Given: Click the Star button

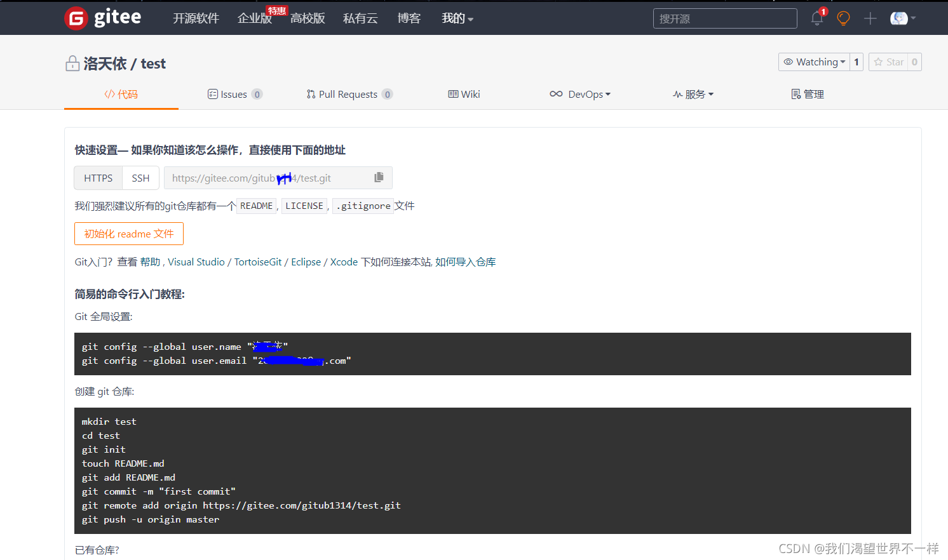Looking at the screenshot, I should [888, 62].
